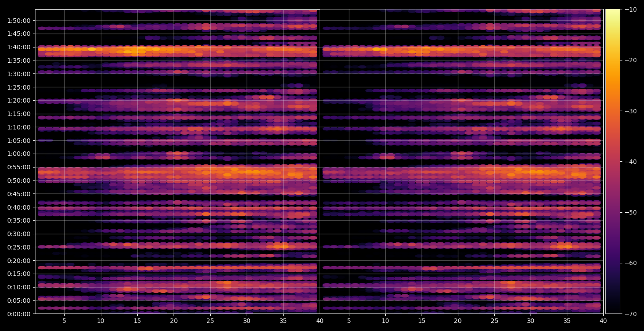This screenshot has width=644, height=331.
Task: Click the 0:45:00 y-axis time label
Action: 19,194
